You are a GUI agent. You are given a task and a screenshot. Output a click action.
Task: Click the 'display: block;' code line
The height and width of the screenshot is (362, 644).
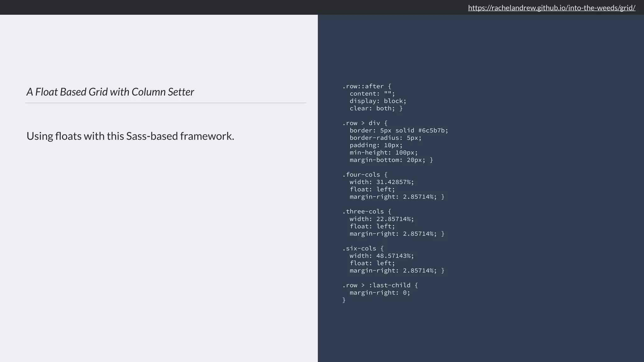[x=378, y=101]
